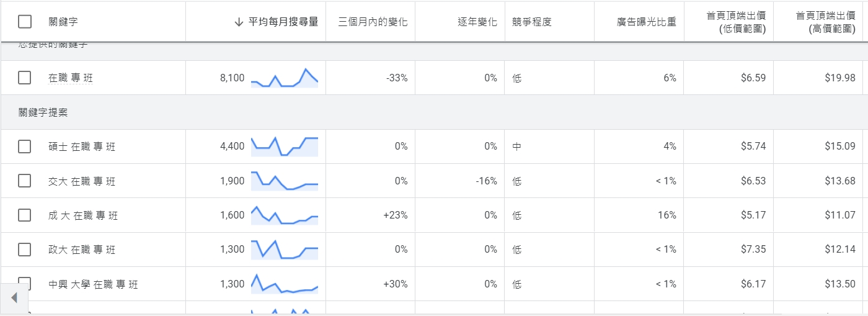Image resolution: width=868 pixels, height=316 pixels.
Task: Click the left arrow scroll button
Action: 14,298
